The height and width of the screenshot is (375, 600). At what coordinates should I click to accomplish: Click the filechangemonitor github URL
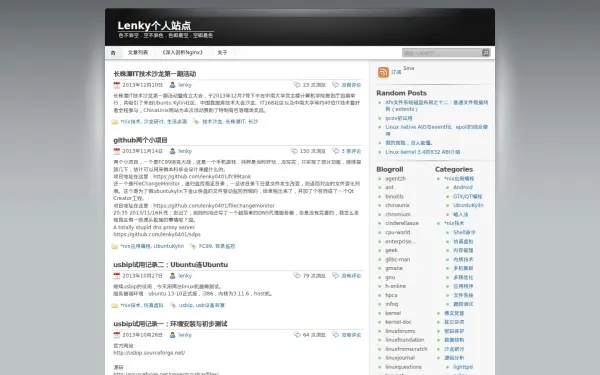click(214, 205)
